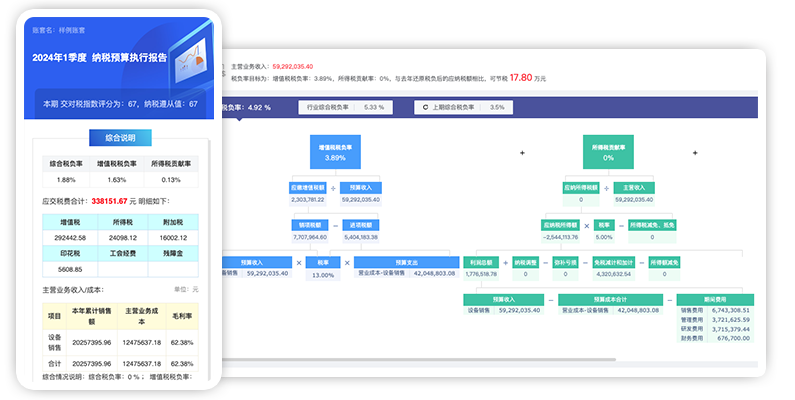Click the 管理费用 row 3,721,625.59
The height and width of the screenshot is (400, 795).
click(x=715, y=320)
